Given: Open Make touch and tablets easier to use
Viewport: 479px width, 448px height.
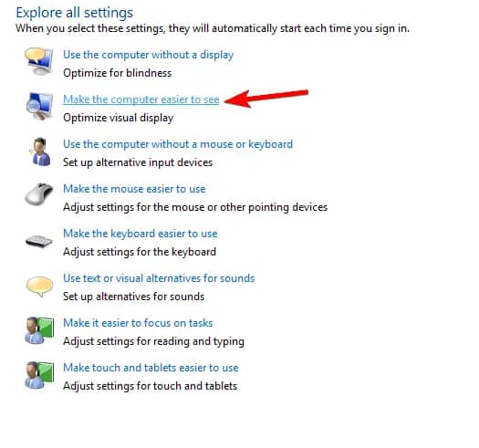Looking at the screenshot, I should 151,368.
